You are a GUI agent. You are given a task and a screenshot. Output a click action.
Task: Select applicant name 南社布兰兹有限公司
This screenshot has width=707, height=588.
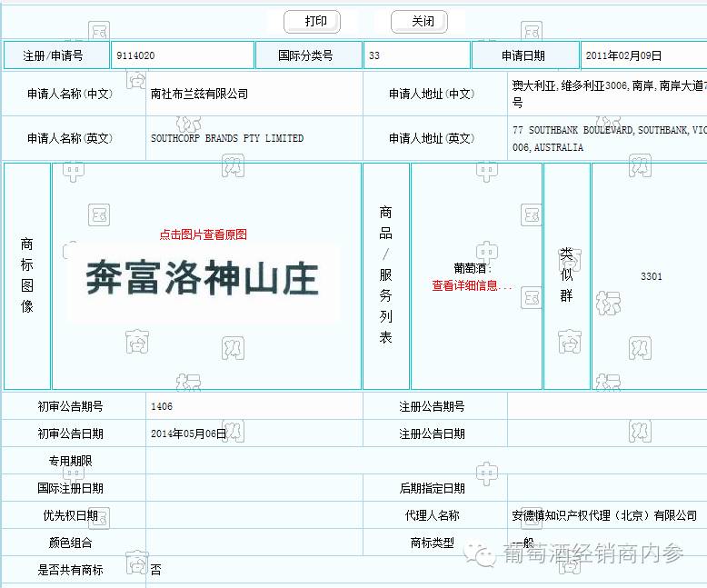pyautogui.click(x=199, y=94)
